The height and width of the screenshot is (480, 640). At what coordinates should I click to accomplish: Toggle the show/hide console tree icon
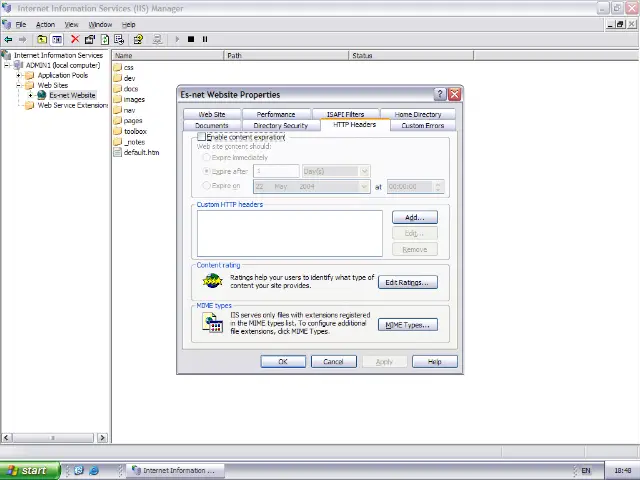point(57,40)
